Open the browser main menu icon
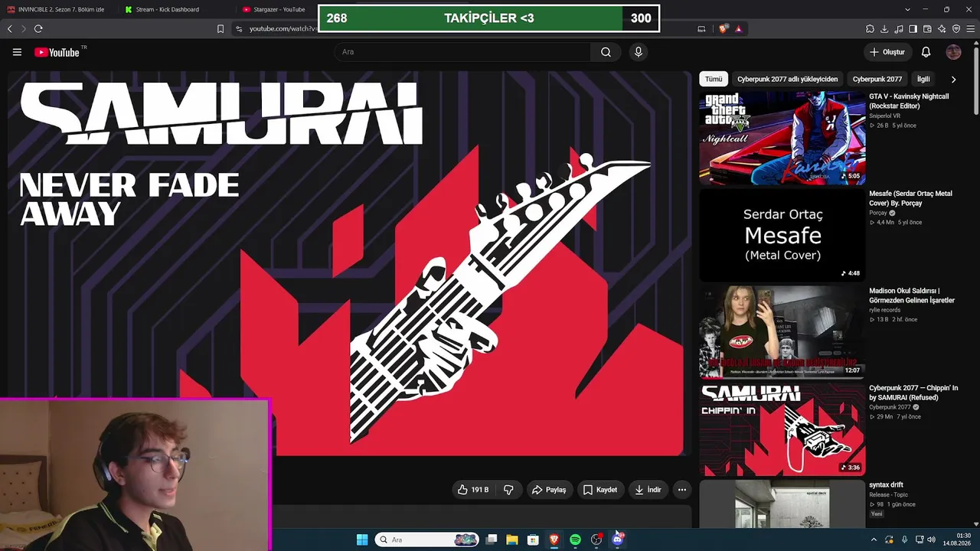Image resolution: width=980 pixels, height=551 pixels. [x=971, y=29]
